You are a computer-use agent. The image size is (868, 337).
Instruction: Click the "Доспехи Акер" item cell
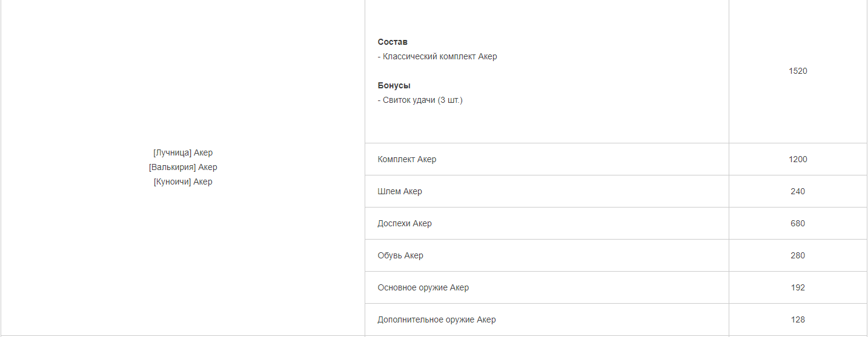405,223
